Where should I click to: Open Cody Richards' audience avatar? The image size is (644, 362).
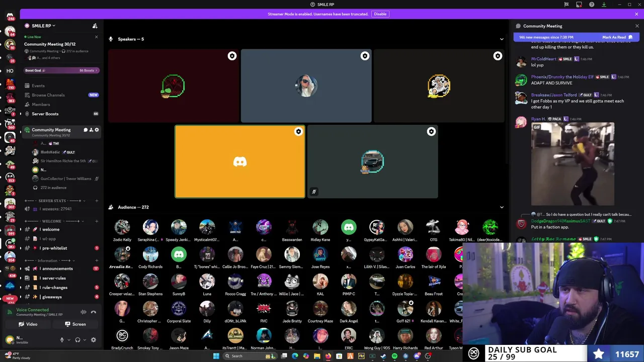(150, 254)
